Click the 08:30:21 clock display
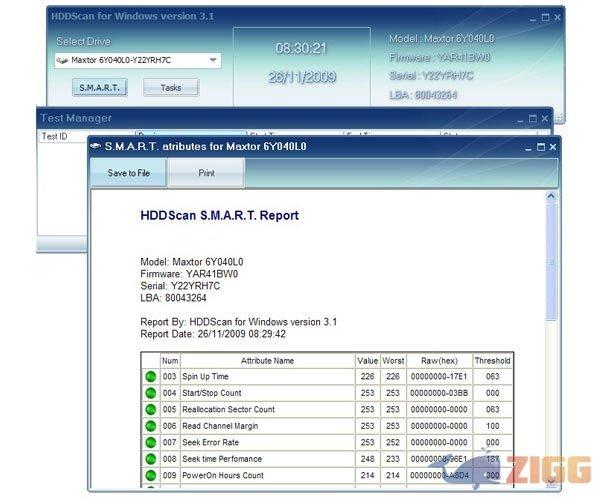Image resolution: width=600 pixels, height=500 pixels. point(301,48)
